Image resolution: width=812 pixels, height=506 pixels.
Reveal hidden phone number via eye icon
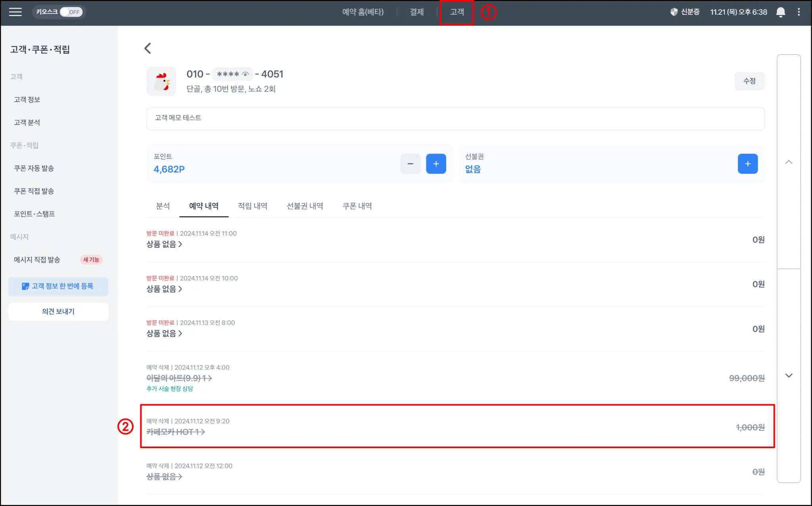[245, 74]
